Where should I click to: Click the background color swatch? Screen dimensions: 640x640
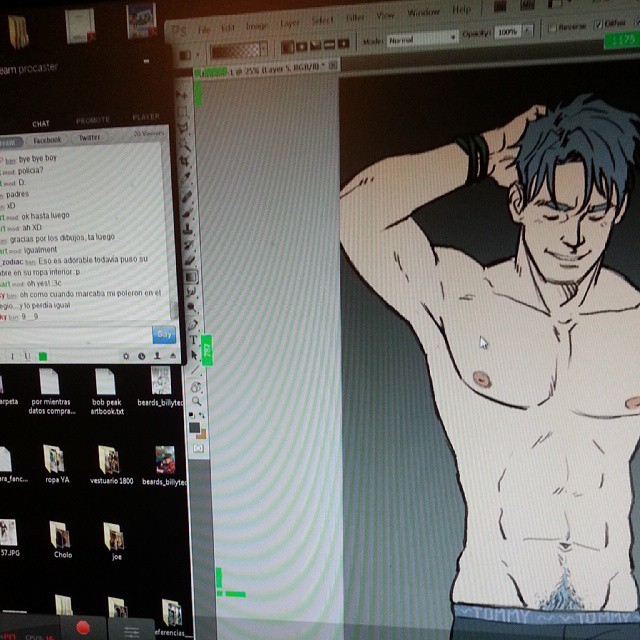[x=202, y=434]
